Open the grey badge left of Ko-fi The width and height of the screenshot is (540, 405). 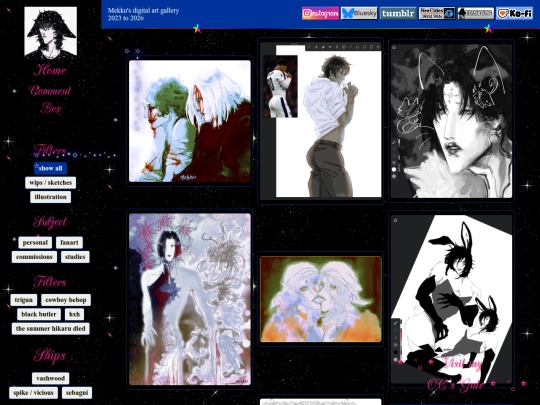coord(476,13)
